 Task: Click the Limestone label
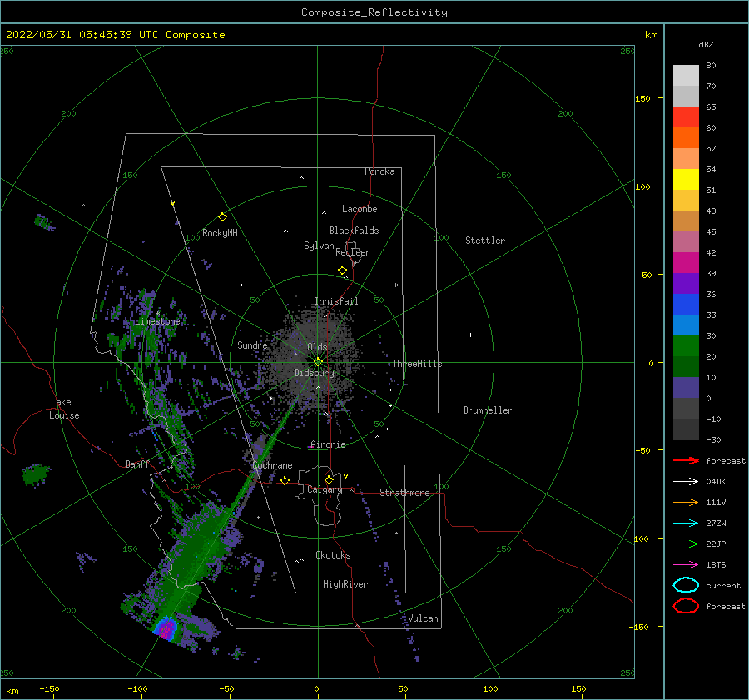pyautogui.click(x=157, y=321)
